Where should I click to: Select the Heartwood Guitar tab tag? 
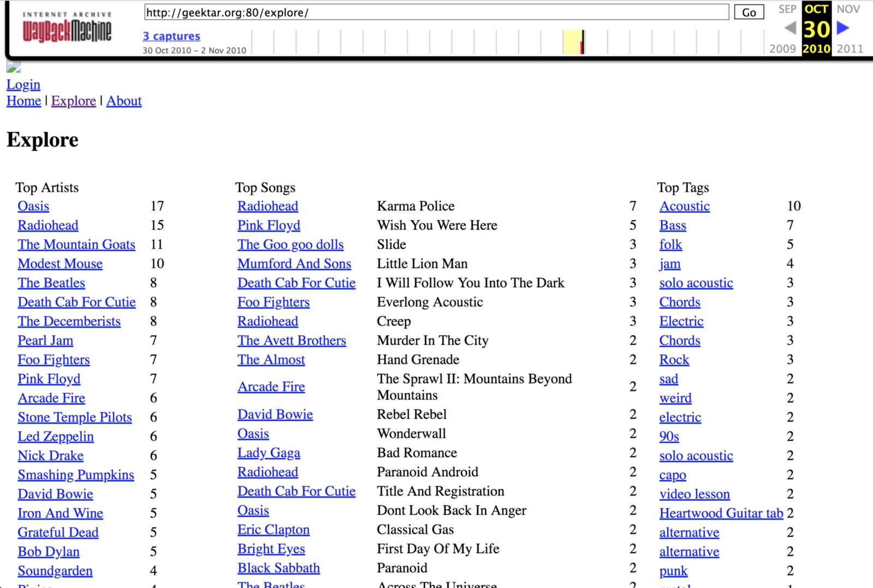[721, 513]
